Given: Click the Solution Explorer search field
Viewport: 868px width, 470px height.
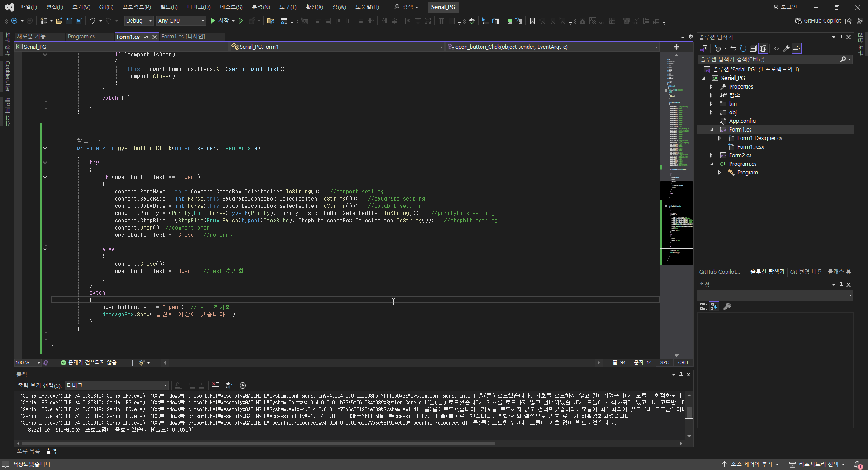Looking at the screenshot, I should pyautogui.click(x=769, y=59).
